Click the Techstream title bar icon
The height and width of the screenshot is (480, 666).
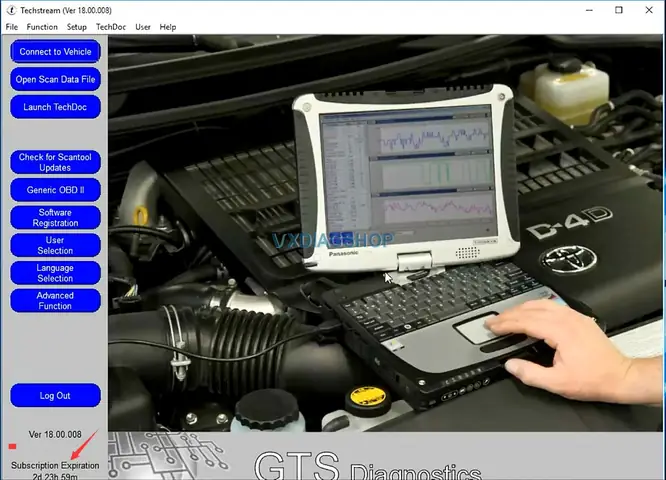point(11,10)
